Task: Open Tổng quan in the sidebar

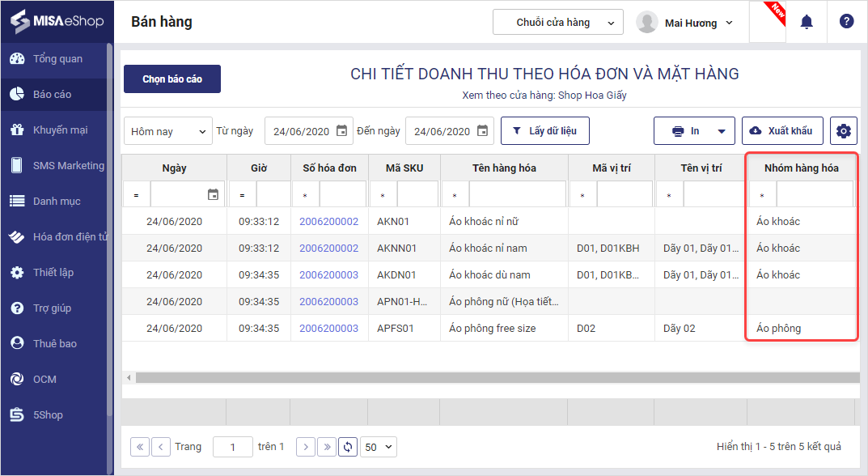Action: [x=57, y=59]
